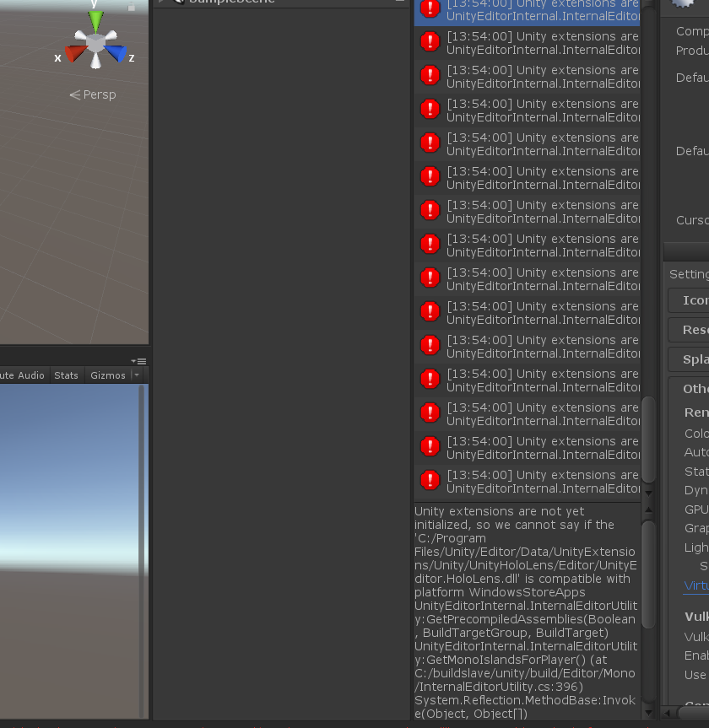Toggle the Stats overlay button

pyautogui.click(x=66, y=375)
